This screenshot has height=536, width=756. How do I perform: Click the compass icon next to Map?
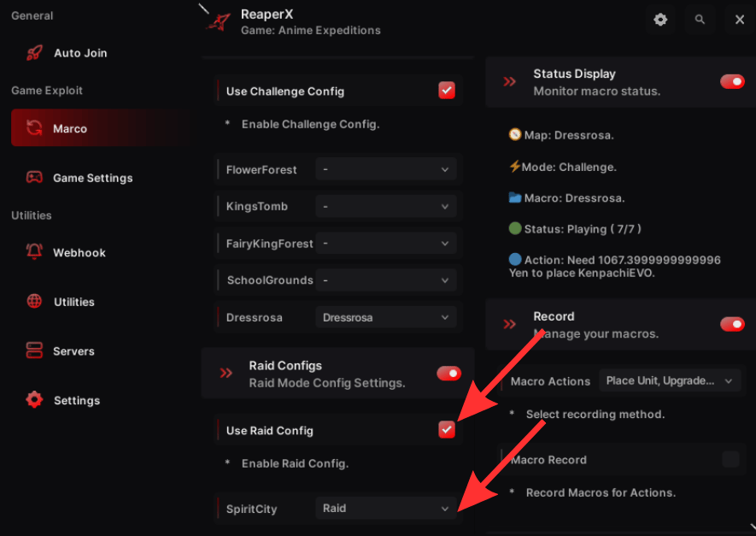515,134
